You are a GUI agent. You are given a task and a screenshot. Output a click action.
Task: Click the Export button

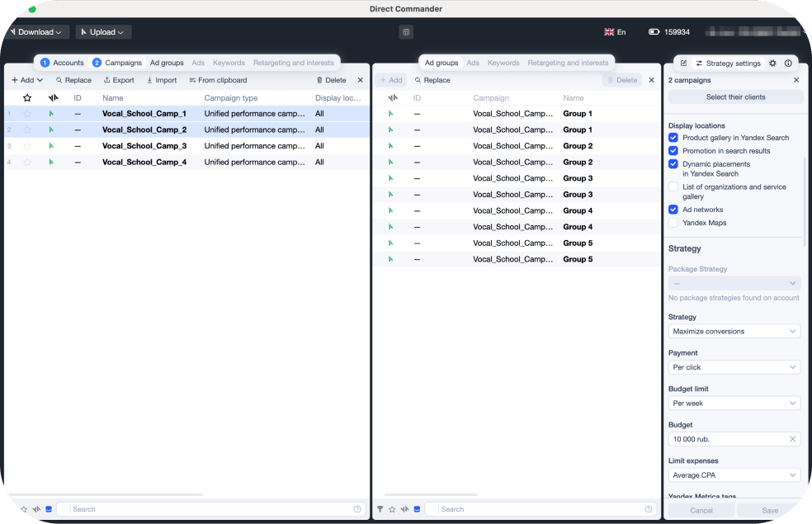(119, 80)
